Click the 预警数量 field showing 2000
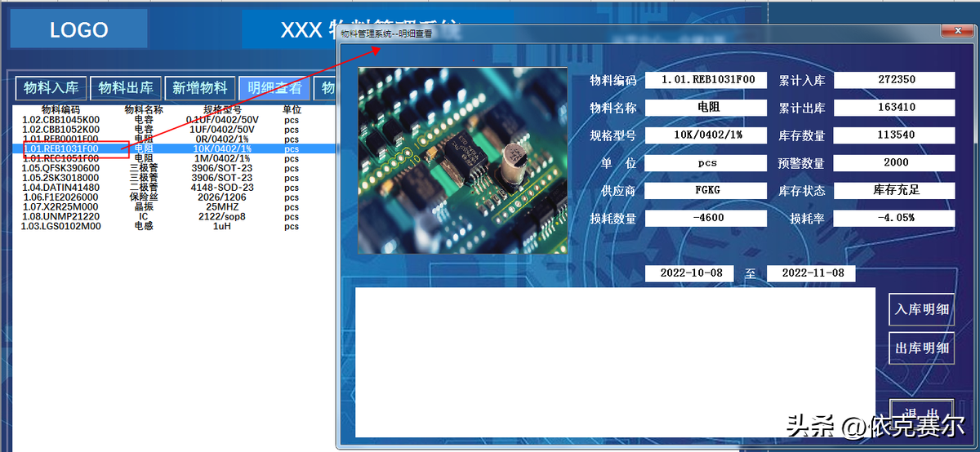 (x=894, y=163)
